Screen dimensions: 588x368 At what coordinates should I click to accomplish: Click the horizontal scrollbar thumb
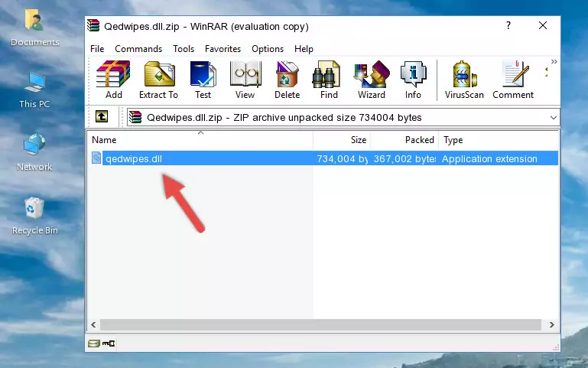point(320,325)
